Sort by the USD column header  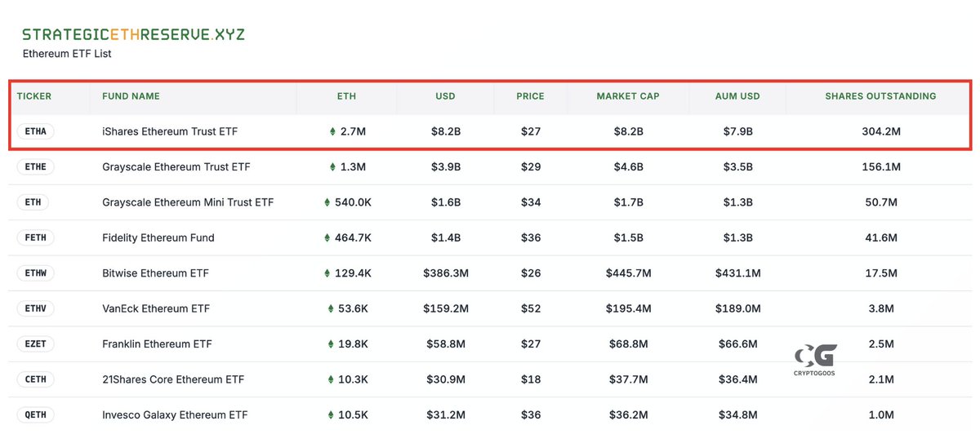pos(445,96)
